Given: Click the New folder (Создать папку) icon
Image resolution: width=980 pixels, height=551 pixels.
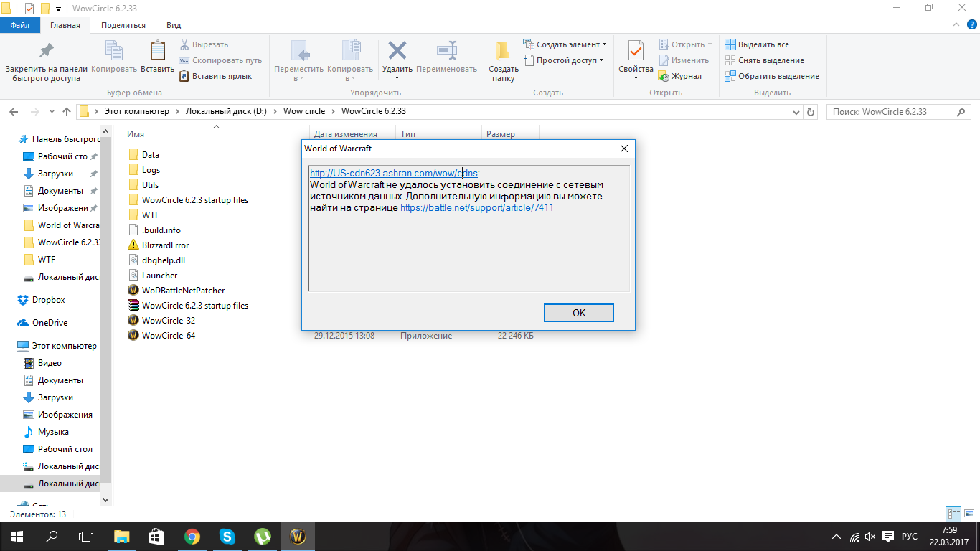Looking at the screenshot, I should tap(503, 51).
